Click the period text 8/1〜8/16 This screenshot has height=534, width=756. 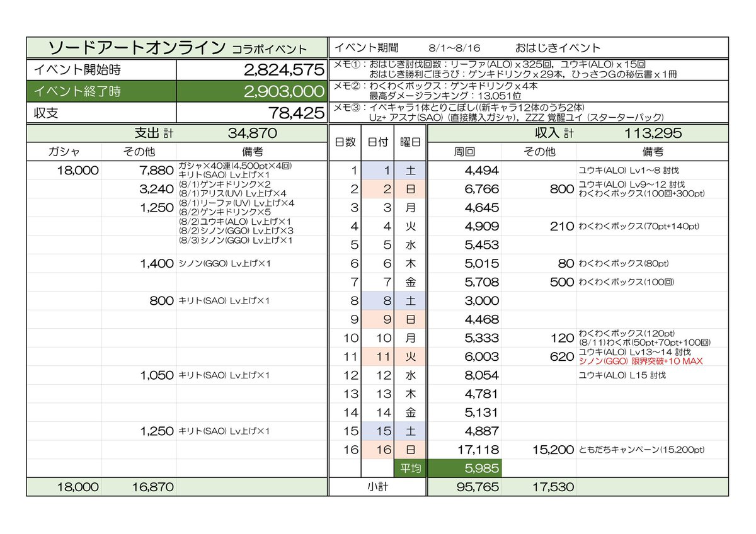[454, 48]
